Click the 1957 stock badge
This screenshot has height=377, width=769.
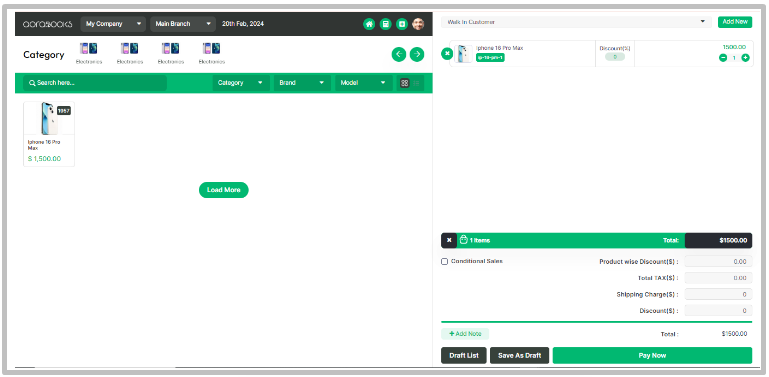tap(64, 111)
